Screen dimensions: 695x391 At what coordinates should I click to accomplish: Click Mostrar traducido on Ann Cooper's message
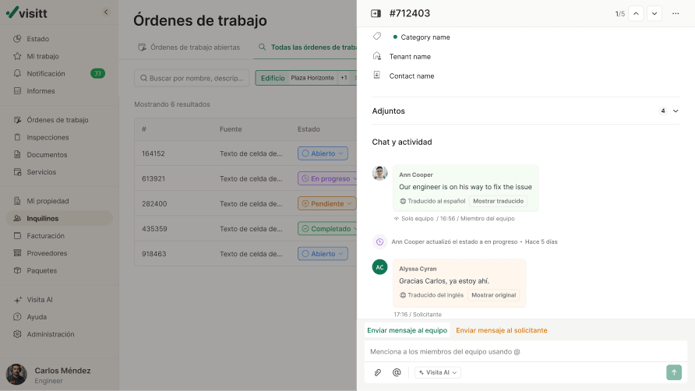pyautogui.click(x=498, y=201)
